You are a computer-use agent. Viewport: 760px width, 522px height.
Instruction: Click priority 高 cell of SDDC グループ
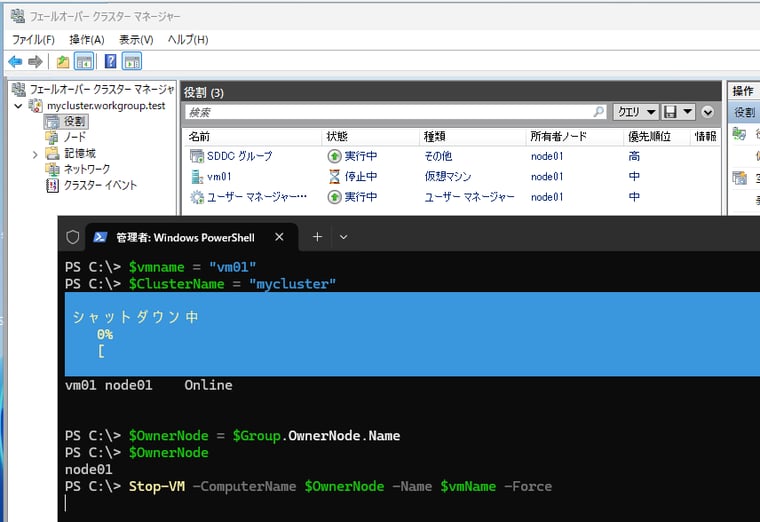pos(634,156)
